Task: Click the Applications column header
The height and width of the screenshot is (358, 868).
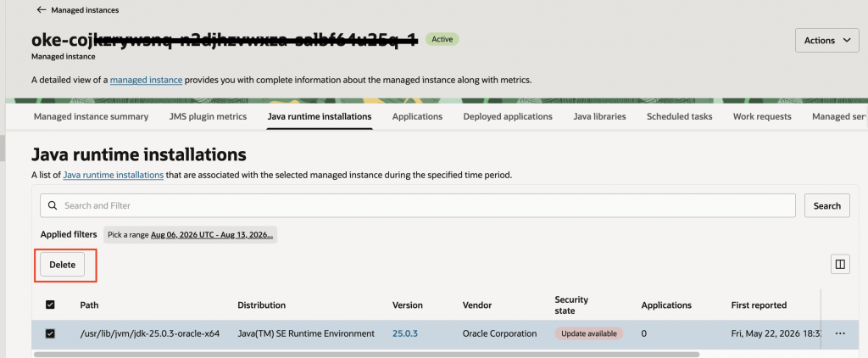Action: pos(666,305)
